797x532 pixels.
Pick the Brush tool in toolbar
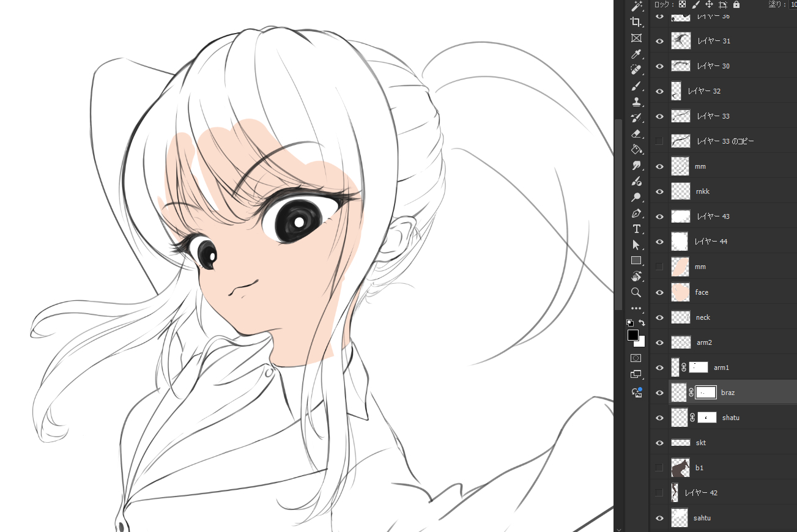point(636,86)
